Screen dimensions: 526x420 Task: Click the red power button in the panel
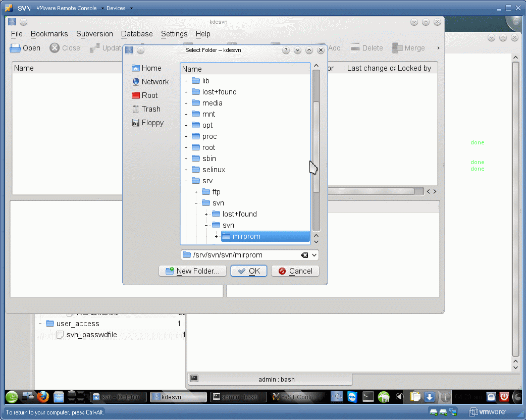click(x=504, y=397)
